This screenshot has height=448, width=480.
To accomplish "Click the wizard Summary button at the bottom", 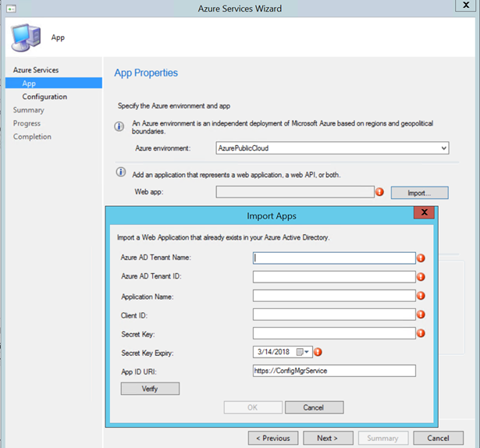I will click(383, 438).
